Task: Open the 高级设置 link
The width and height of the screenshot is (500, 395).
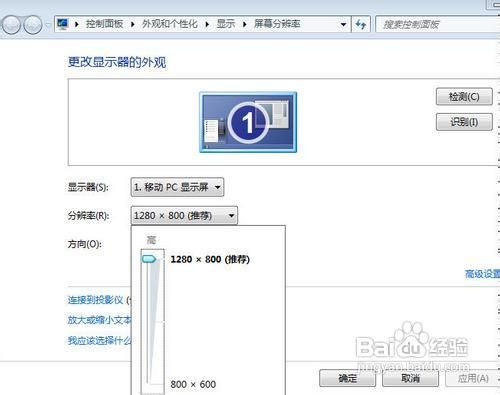Action: [482, 274]
